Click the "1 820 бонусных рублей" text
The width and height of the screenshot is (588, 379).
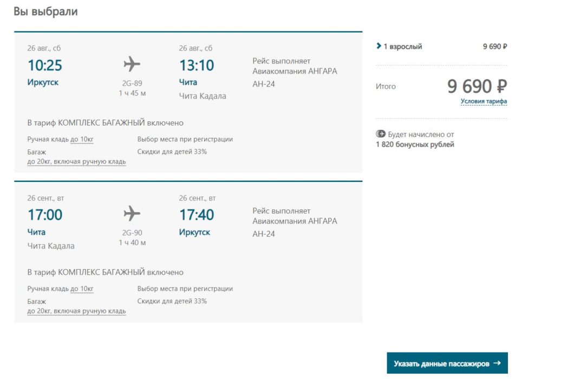click(x=415, y=145)
